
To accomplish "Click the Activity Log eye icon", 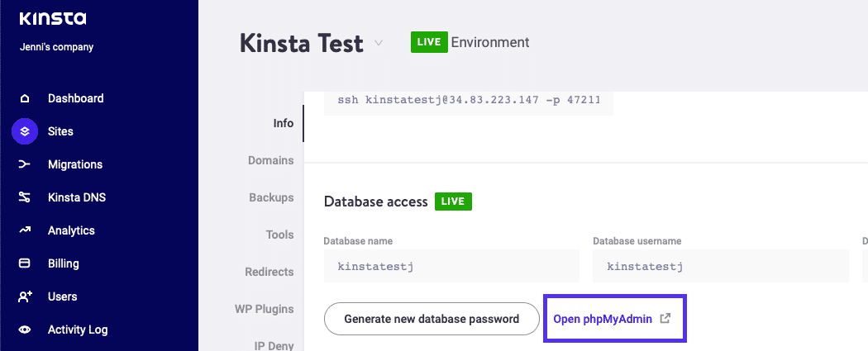I will [24, 330].
